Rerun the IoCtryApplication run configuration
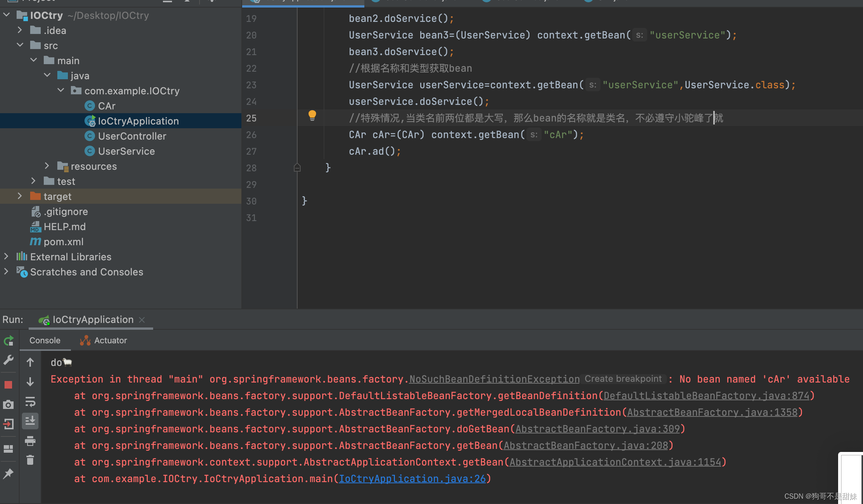The height and width of the screenshot is (504, 863). point(8,341)
